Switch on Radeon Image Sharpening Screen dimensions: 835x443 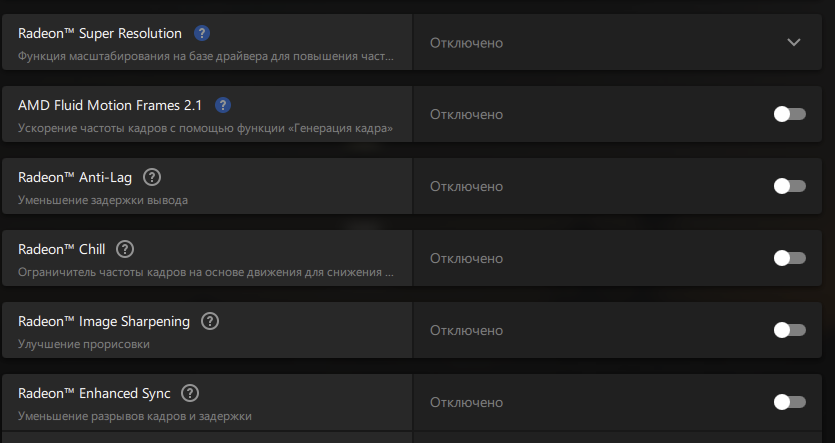click(x=790, y=330)
